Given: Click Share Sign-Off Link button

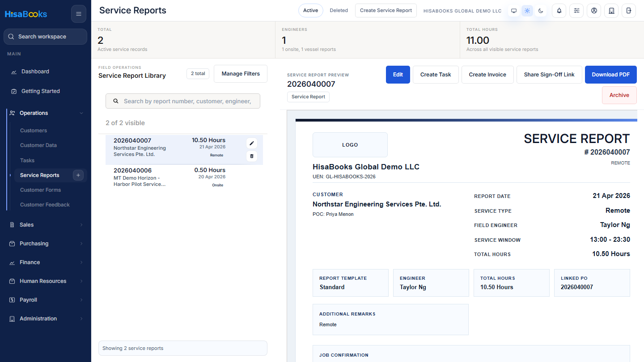Looking at the screenshot, I should [549, 75].
